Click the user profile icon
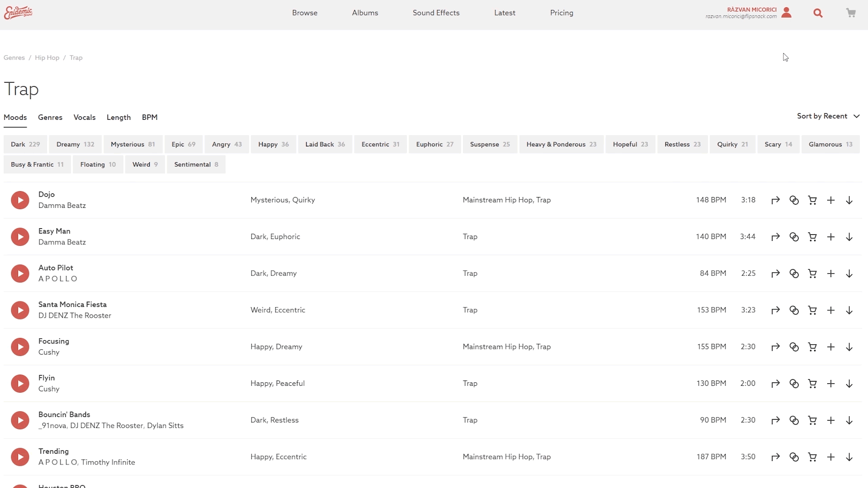This screenshot has height=488, width=868. point(787,13)
